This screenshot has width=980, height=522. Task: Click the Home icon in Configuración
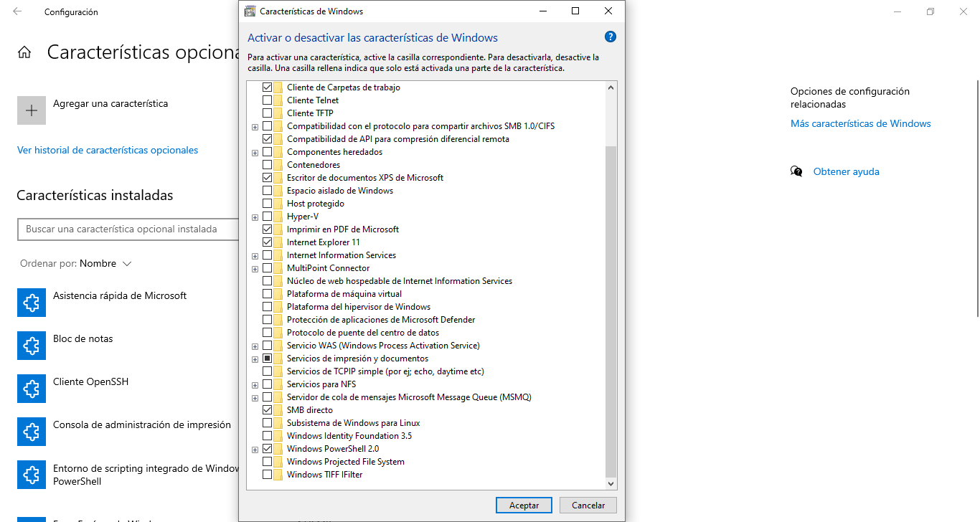click(x=24, y=52)
